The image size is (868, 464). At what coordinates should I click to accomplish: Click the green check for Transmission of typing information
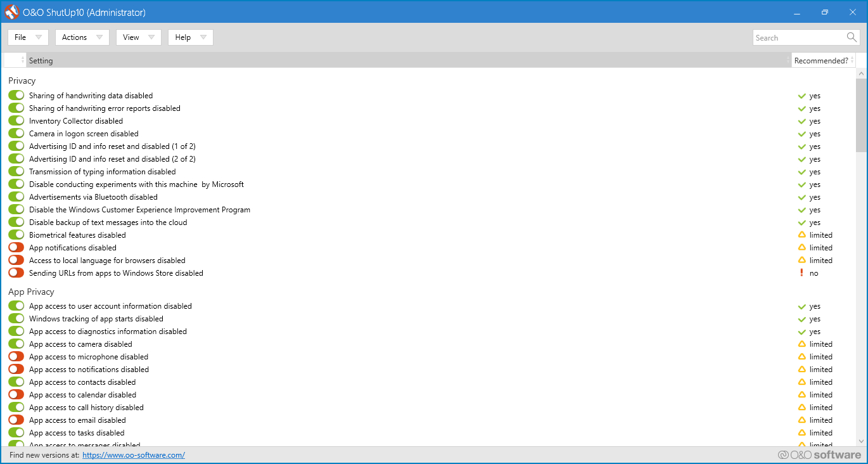(x=802, y=172)
